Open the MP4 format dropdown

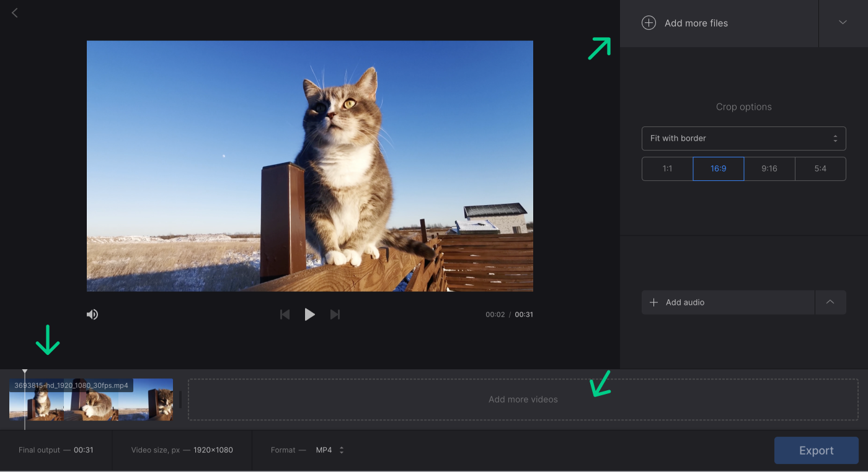coord(329,450)
